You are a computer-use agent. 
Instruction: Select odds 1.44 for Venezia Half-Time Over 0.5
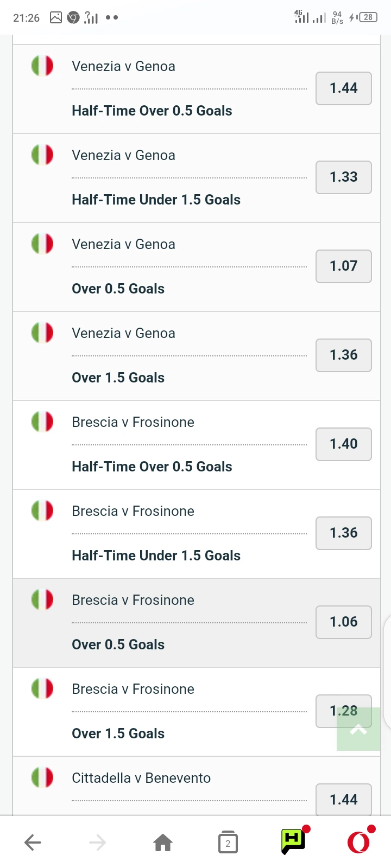tap(344, 88)
